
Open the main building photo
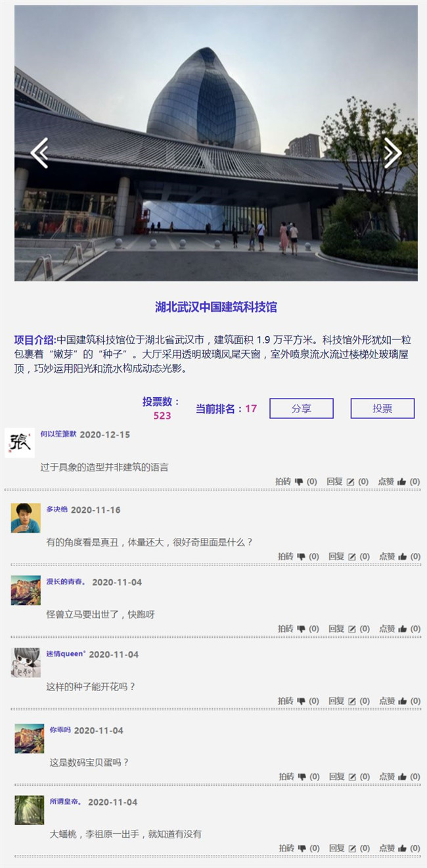point(216,143)
